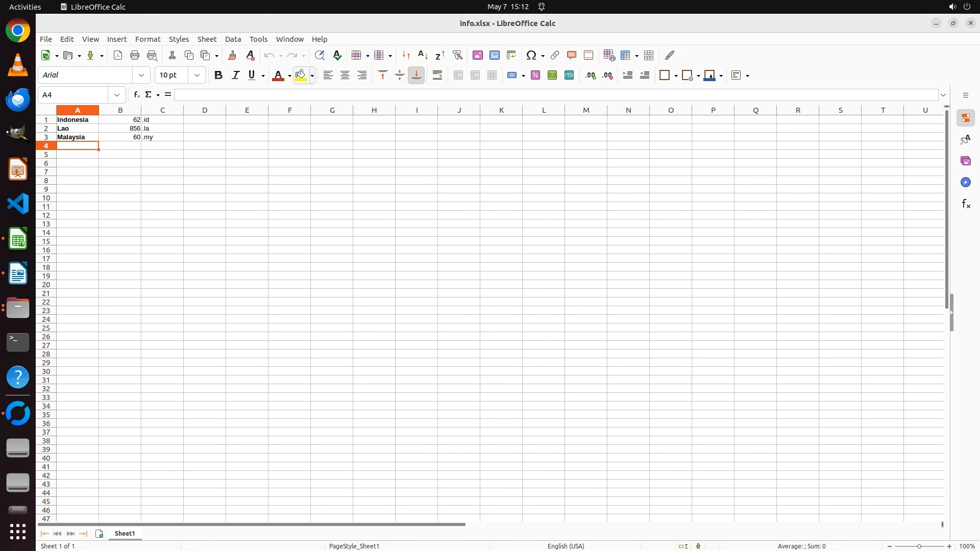980x551 pixels.
Task: Toggle wrap text on the cell
Action: point(437,76)
